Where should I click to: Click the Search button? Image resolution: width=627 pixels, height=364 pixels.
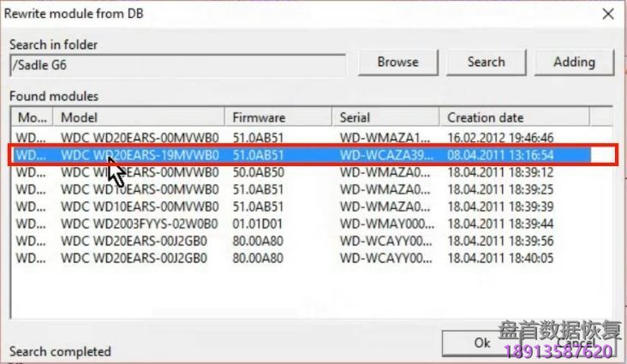pos(486,63)
